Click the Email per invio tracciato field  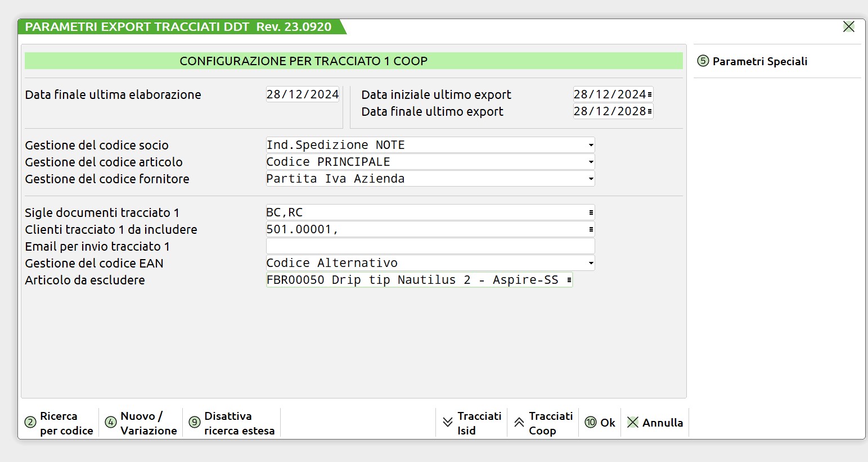pyautogui.click(x=430, y=246)
